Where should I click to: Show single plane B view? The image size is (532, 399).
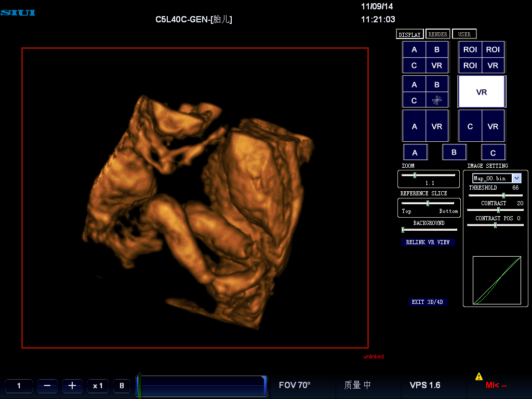click(x=454, y=152)
